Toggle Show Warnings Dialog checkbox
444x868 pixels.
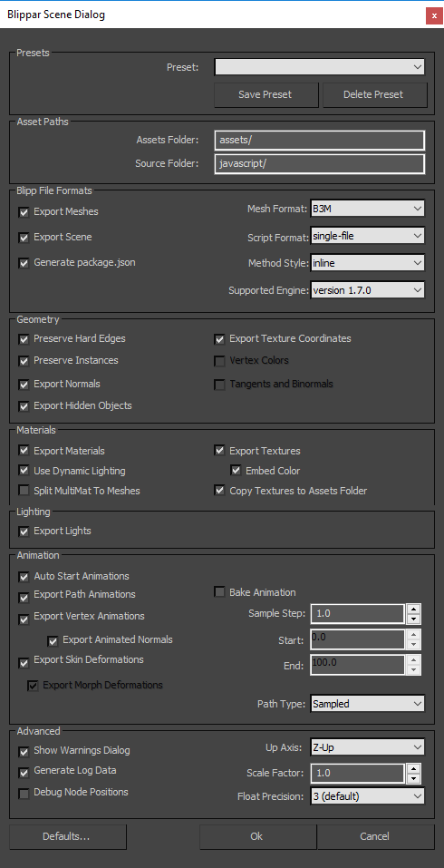24,752
